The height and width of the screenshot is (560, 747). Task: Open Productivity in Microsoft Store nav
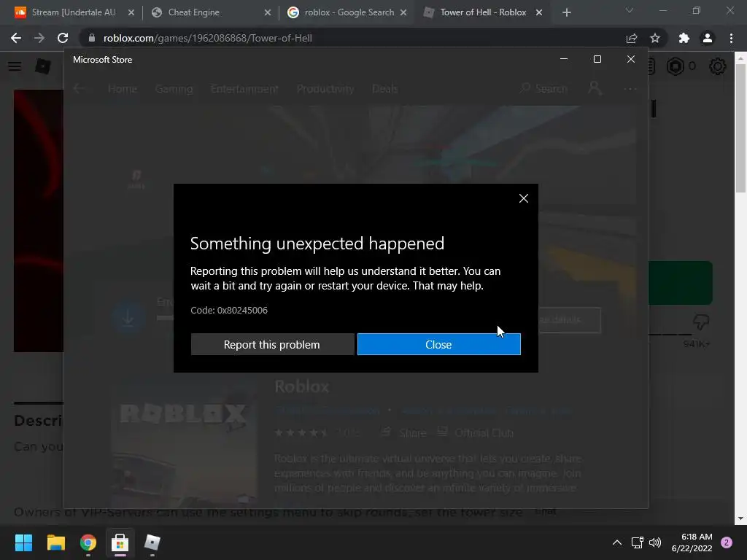click(x=325, y=89)
